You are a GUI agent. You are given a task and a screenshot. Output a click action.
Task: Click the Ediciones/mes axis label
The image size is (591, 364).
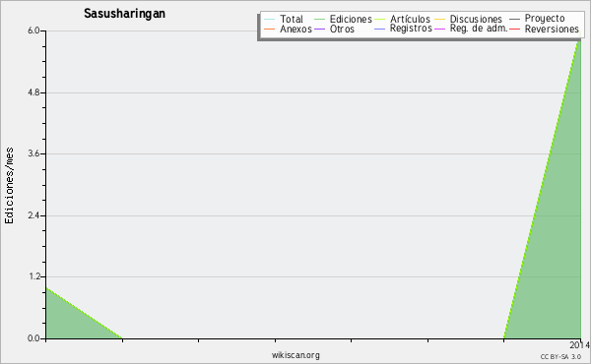click(9, 186)
